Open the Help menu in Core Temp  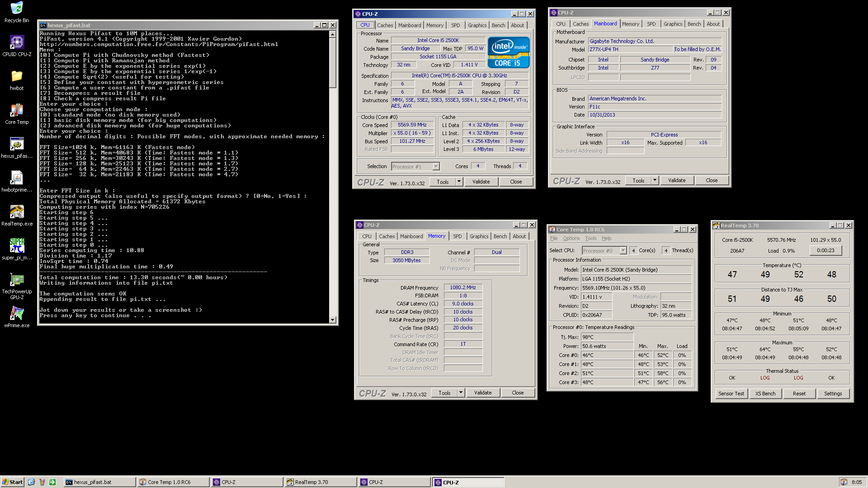[606, 239]
